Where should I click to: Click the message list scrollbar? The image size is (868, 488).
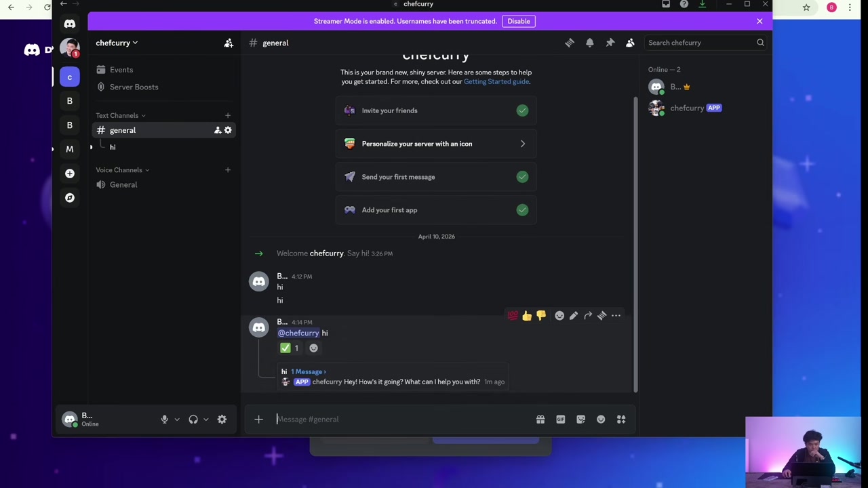click(635, 244)
